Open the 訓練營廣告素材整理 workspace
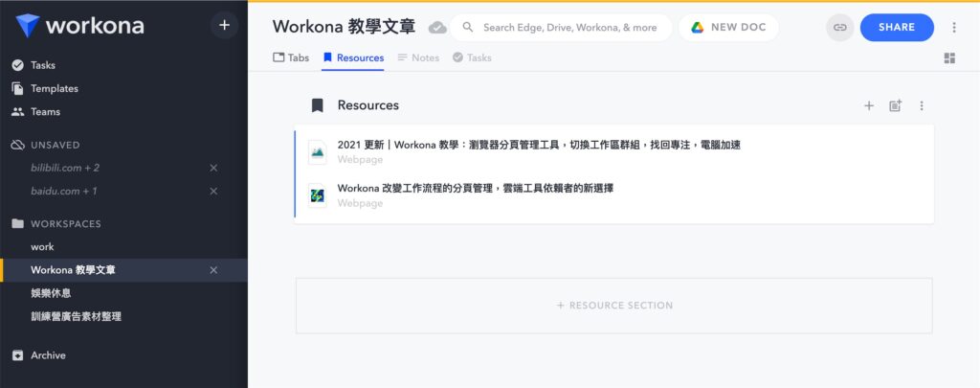980x388 pixels. pyautogui.click(x=76, y=316)
